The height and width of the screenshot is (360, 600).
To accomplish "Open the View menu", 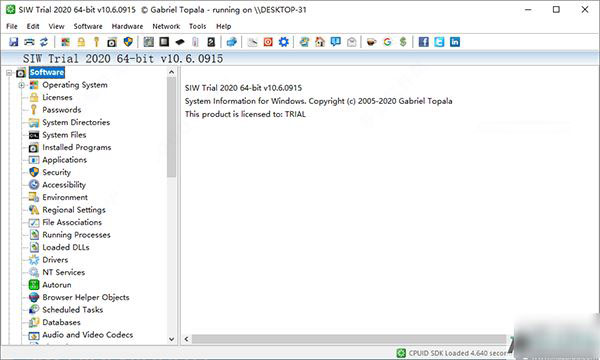I will 56,26.
